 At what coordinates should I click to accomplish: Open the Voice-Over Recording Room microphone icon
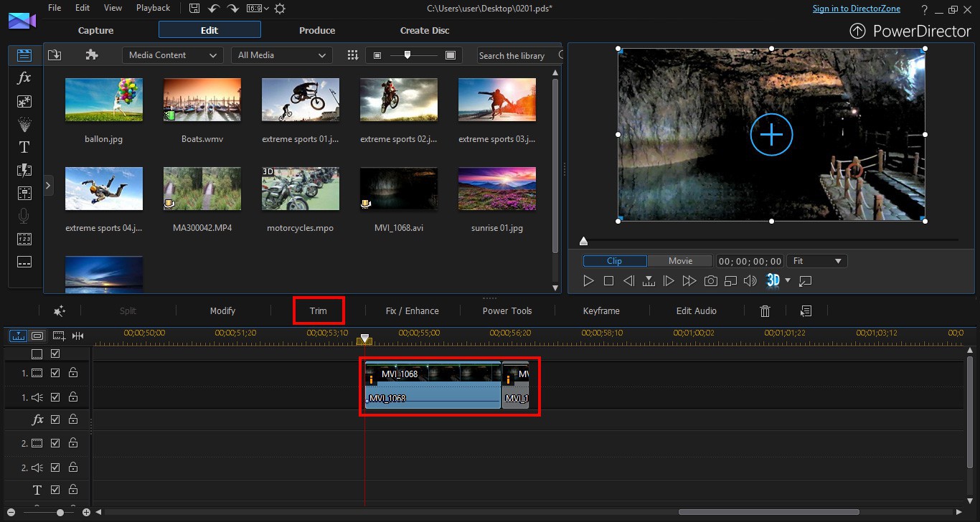pyautogui.click(x=24, y=216)
